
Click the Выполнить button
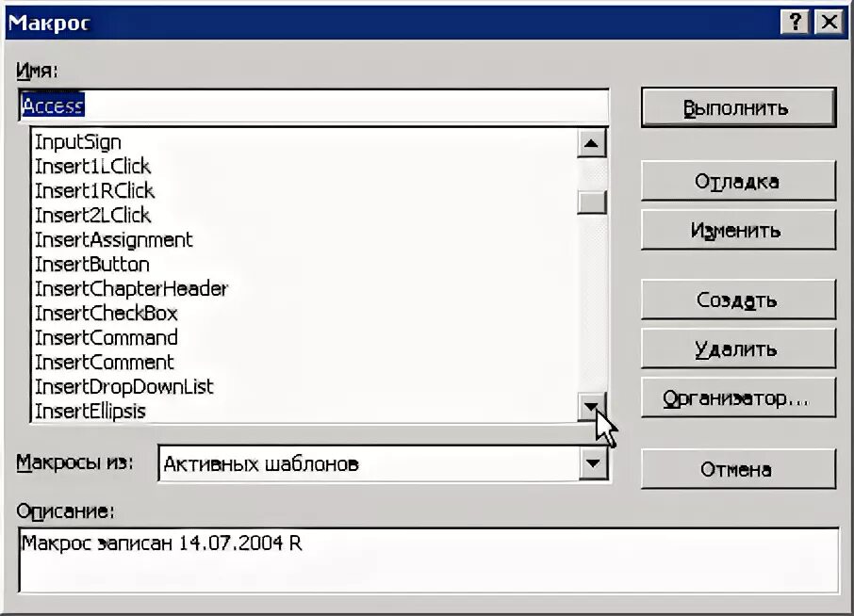(738, 107)
